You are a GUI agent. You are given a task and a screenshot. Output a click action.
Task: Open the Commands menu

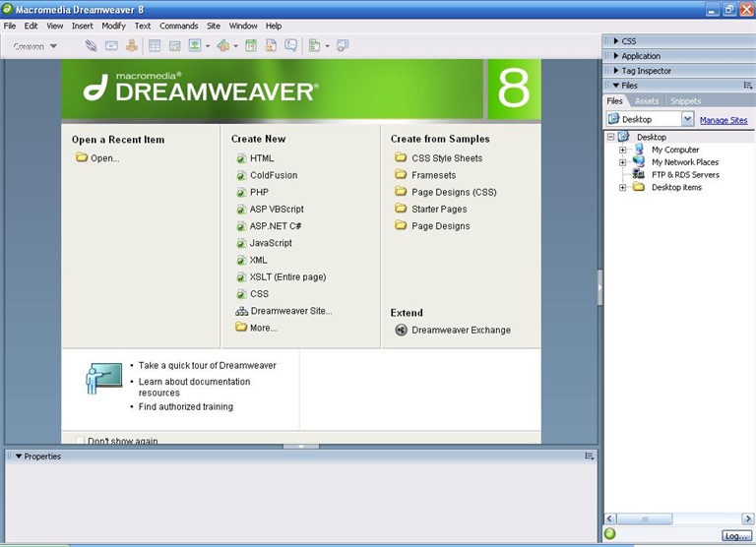(179, 26)
